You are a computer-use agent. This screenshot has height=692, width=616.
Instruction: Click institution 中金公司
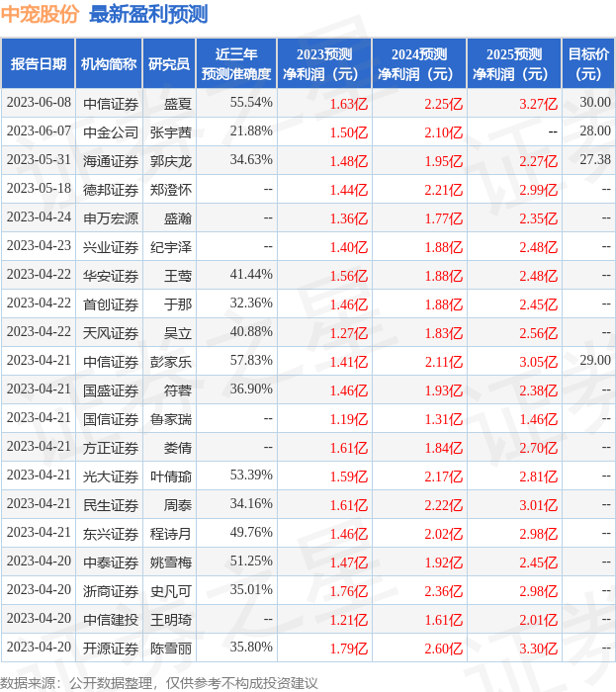pos(111,131)
